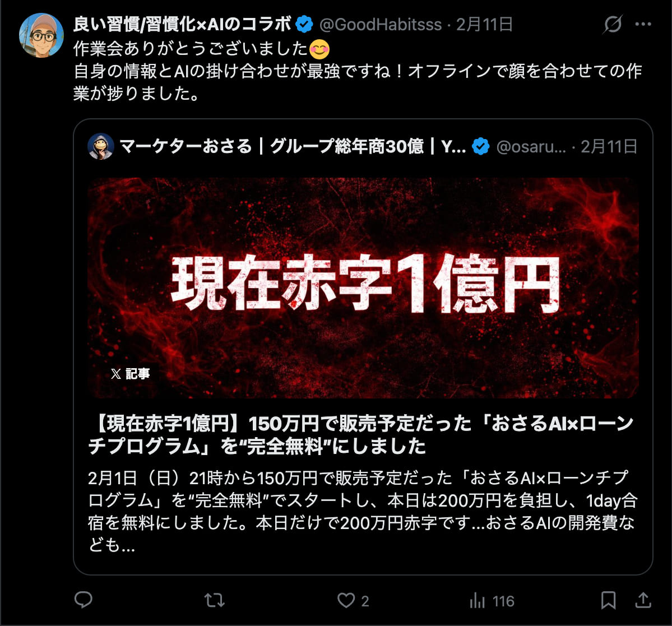
Task: Open GoodHabitsss profile avatar
Action: [x=41, y=35]
